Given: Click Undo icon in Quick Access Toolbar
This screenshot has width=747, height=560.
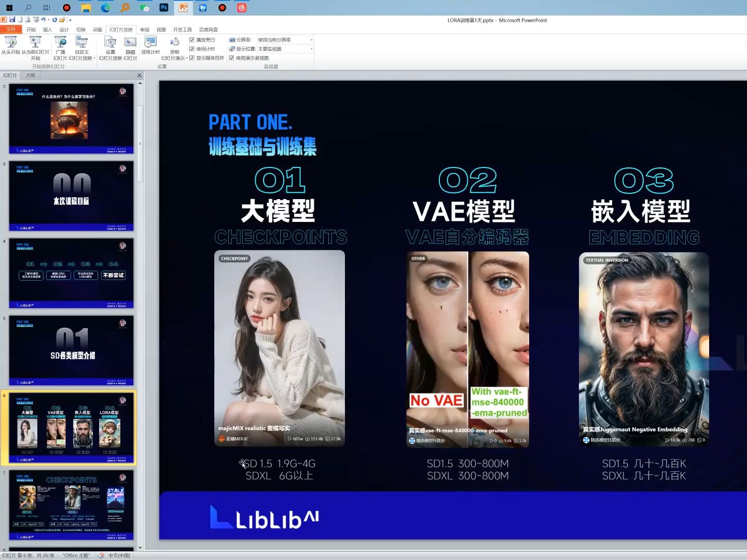Looking at the screenshot, I should click(44, 20).
